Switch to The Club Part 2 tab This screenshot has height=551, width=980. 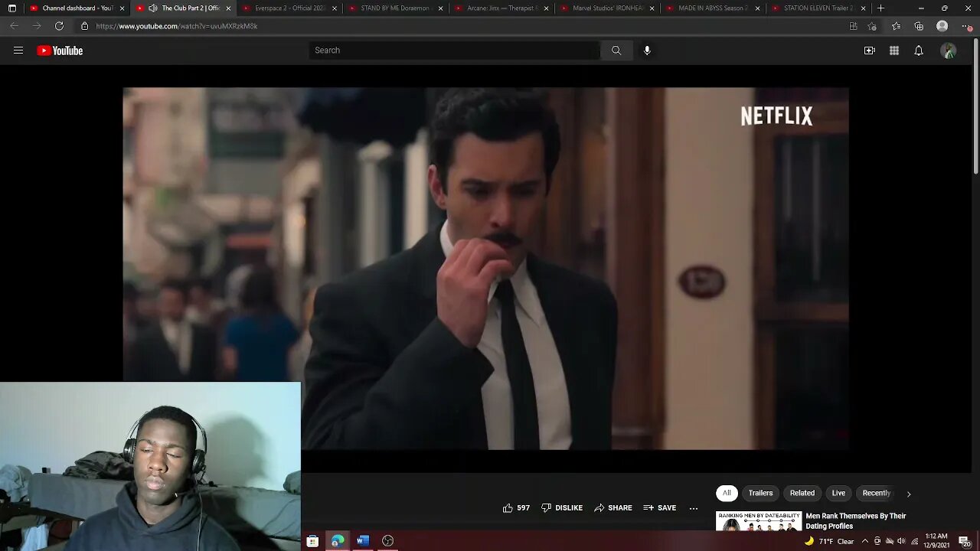(x=184, y=8)
